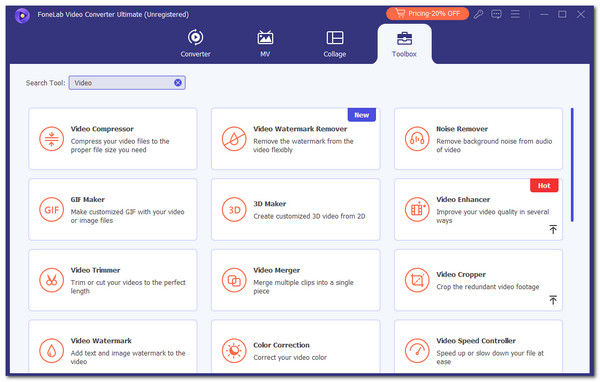Screen dimensions: 600x382
Task: Click 'Remove background noise from audio' description
Action: 494,145
